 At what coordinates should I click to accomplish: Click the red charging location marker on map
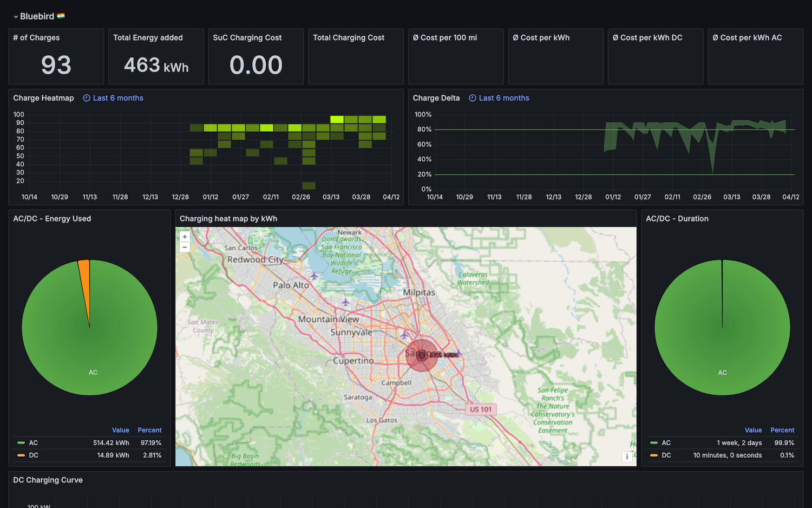click(x=421, y=355)
